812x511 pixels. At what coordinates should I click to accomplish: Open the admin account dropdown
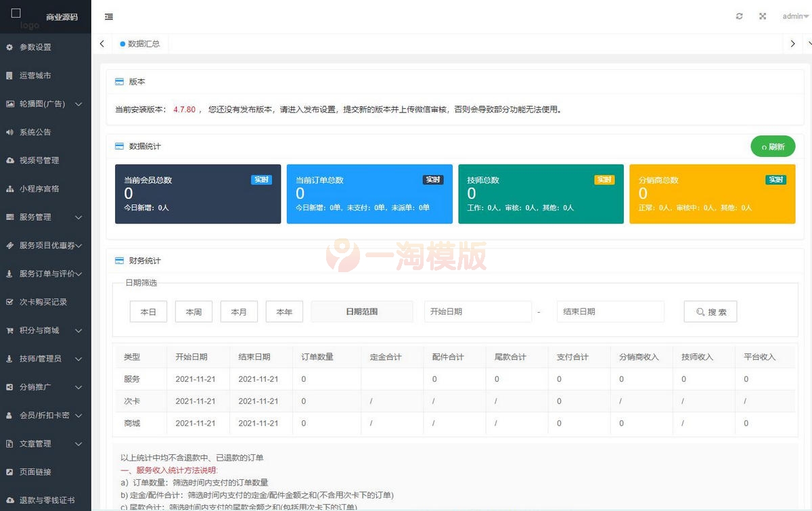pos(793,16)
